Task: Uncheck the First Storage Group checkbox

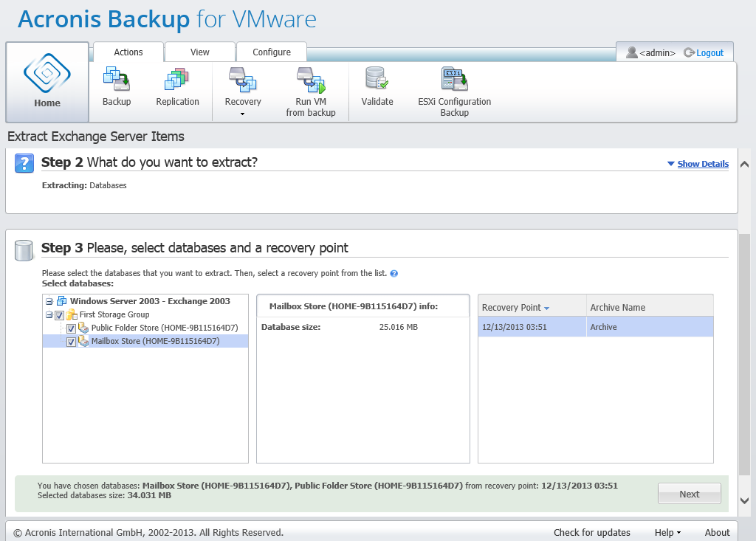Action: pos(60,315)
